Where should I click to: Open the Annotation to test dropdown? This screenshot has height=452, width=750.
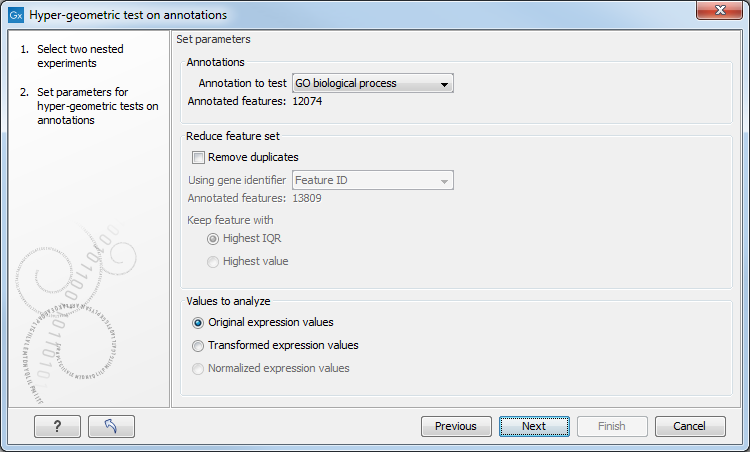371,84
